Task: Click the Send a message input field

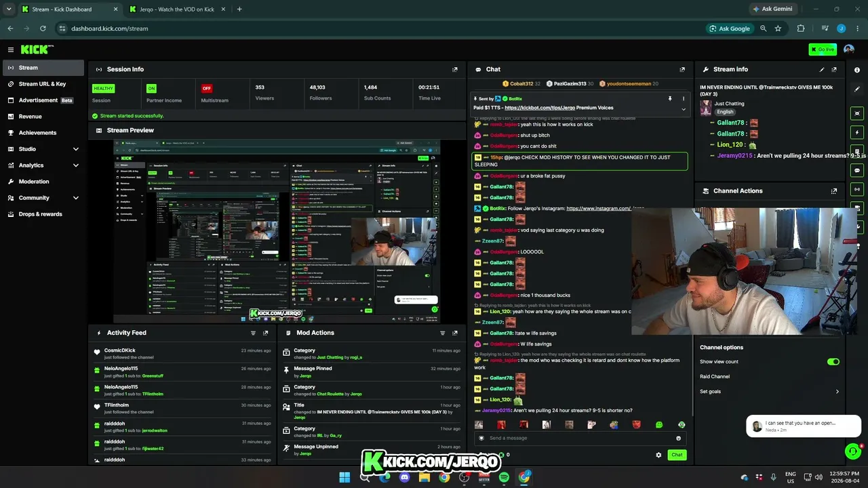Action: click(580, 438)
